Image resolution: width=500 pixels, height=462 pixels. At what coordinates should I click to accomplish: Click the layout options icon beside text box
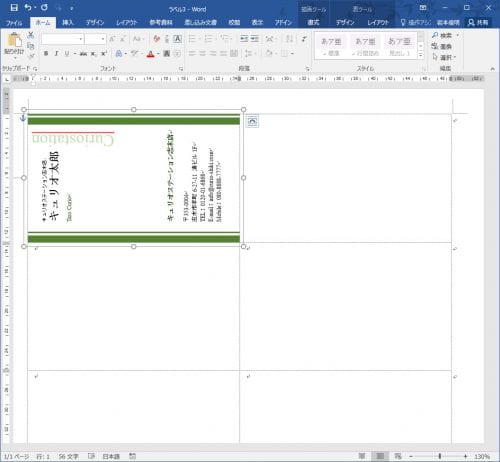click(252, 121)
